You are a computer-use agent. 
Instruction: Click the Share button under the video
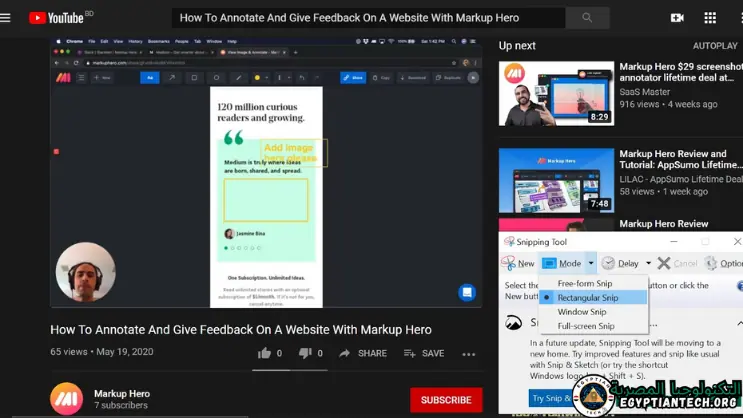point(363,353)
